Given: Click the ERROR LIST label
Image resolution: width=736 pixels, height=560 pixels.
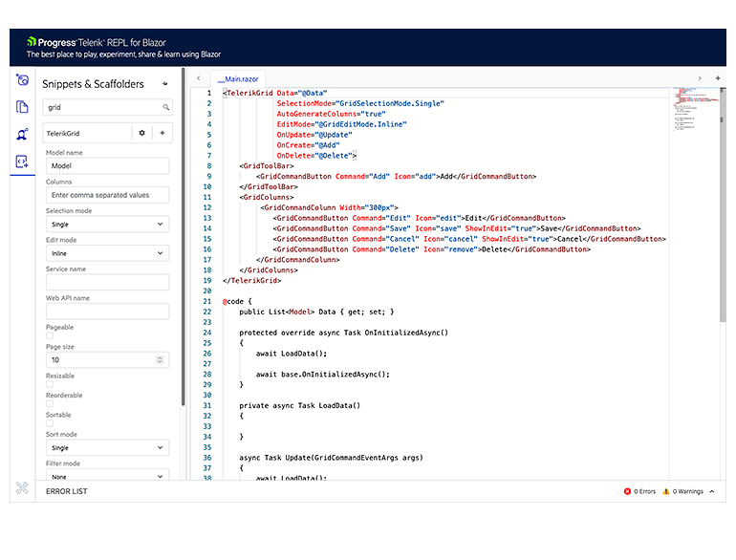Looking at the screenshot, I should tap(67, 491).
